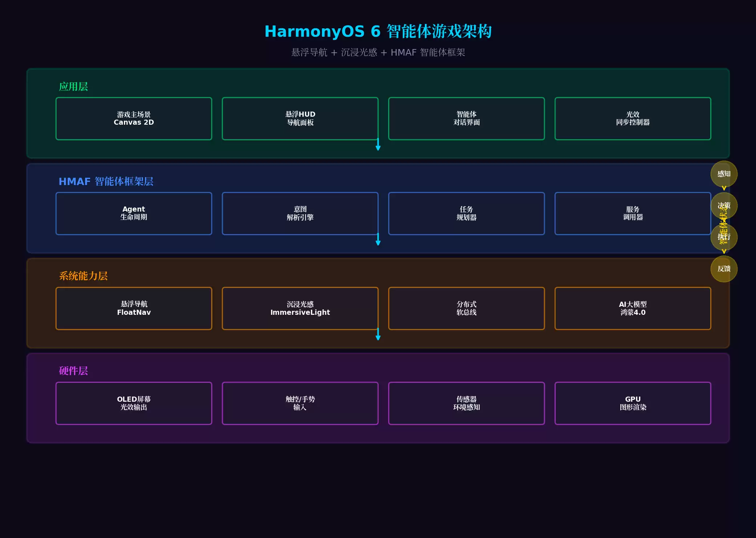Select the 悬浮HUD 导航面板 box
Image resolution: width=756 pixels, height=538 pixels.
pos(300,119)
